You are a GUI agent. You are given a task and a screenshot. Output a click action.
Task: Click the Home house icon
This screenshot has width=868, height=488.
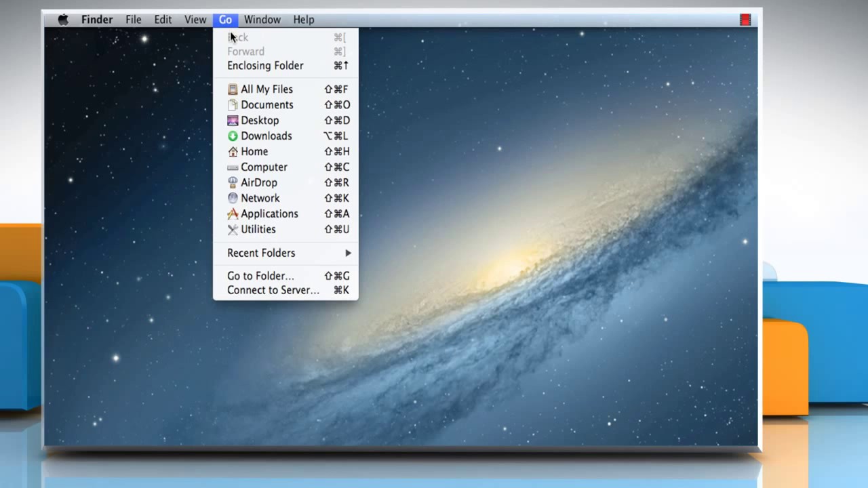(233, 152)
